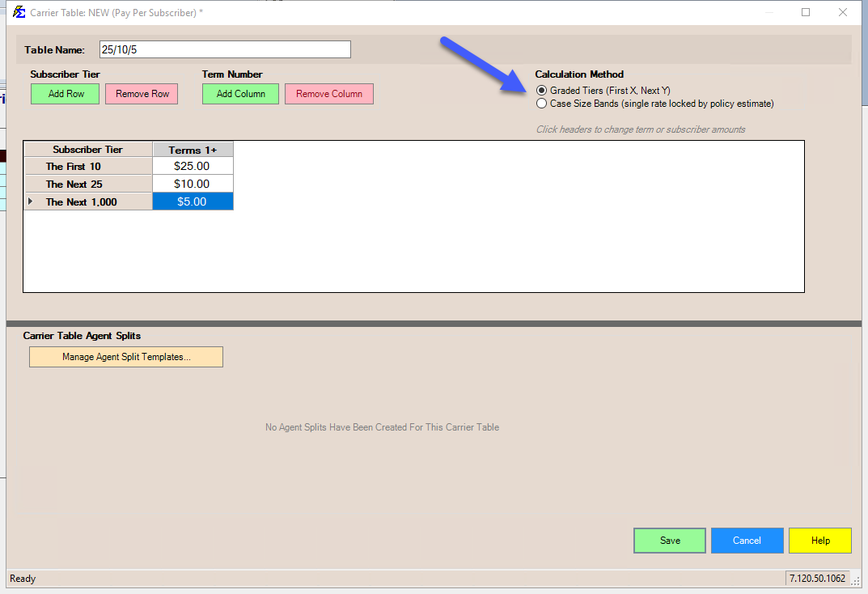Select Case Size Bands radio option
868x594 pixels.
[x=542, y=104]
